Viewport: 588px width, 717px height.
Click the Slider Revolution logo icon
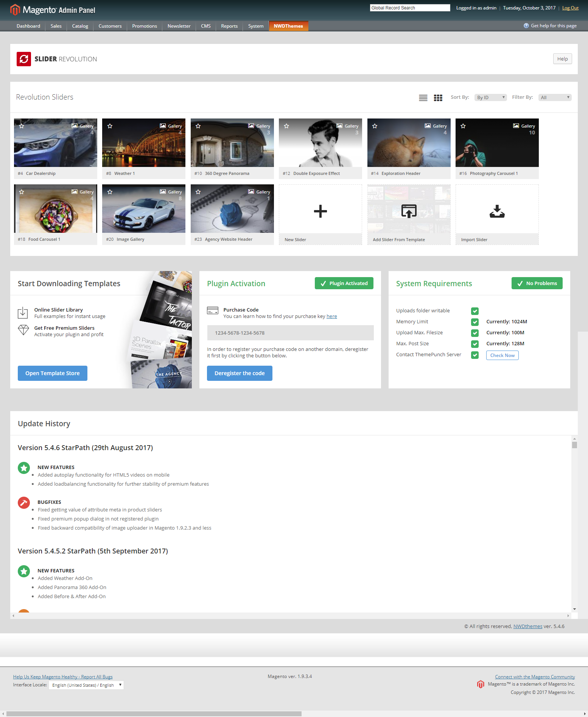(24, 59)
